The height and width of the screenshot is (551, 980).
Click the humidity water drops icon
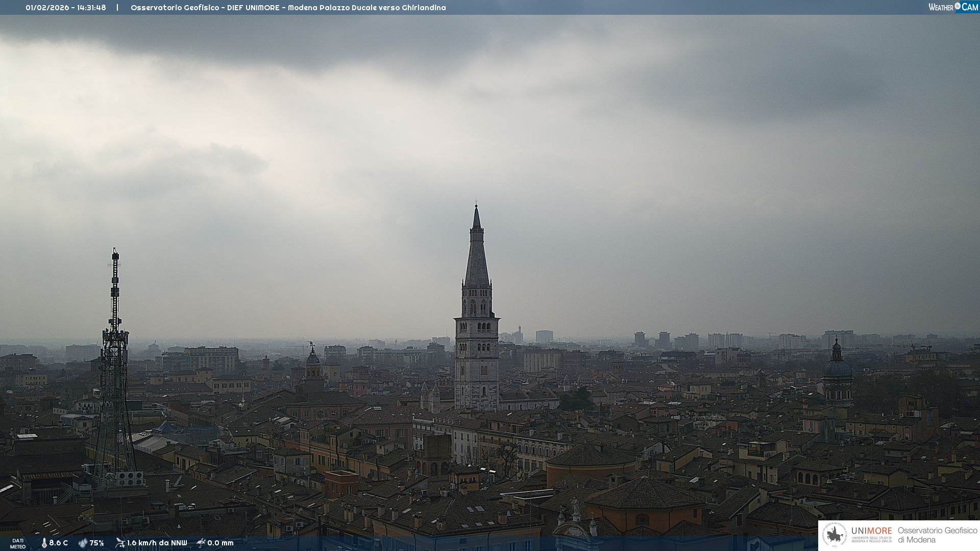[x=83, y=543]
